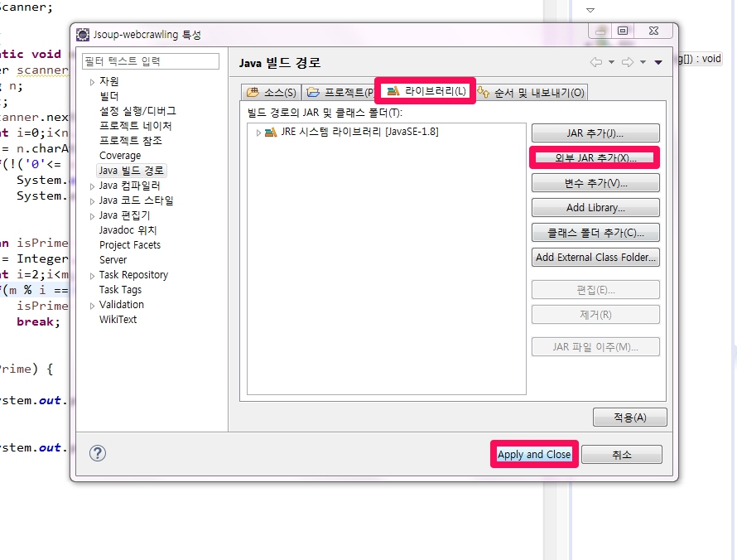This screenshot has height=560, width=737.
Task: Click the forward navigation arrow icon
Action: (x=628, y=62)
